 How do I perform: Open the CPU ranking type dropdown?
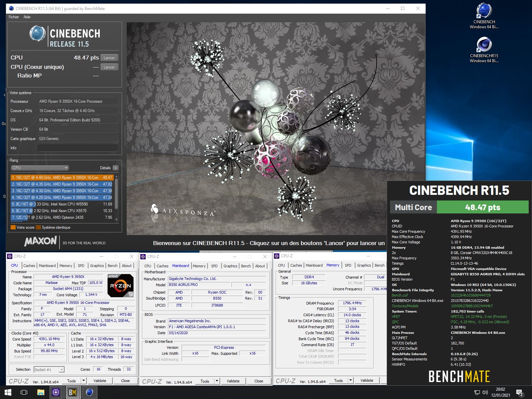pos(40,168)
